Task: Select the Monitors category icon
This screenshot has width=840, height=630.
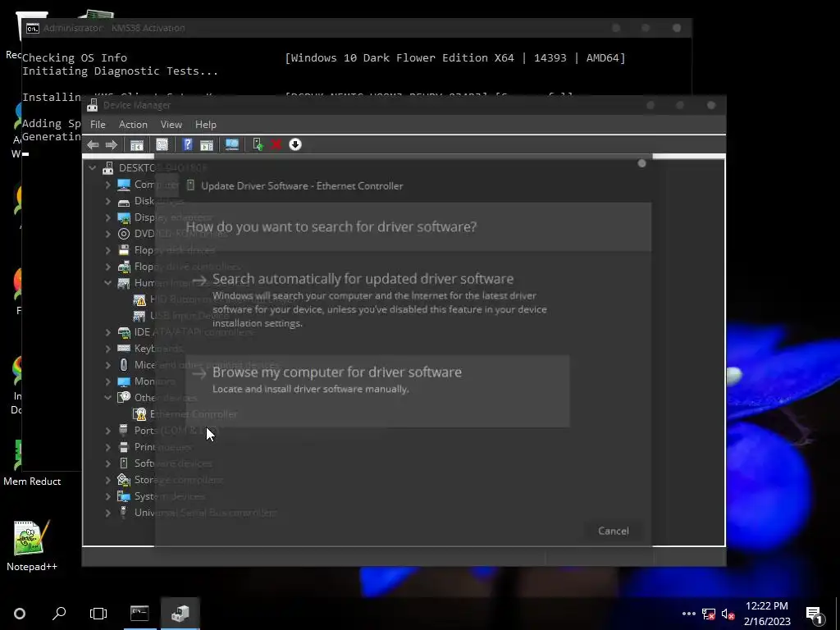Action: coord(124,381)
